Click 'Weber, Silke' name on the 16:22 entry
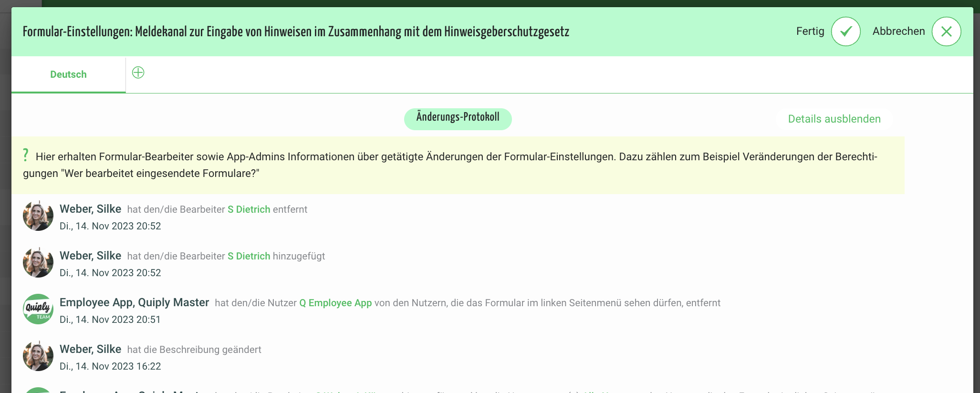Viewport: 980px width, 393px height. tap(90, 349)
